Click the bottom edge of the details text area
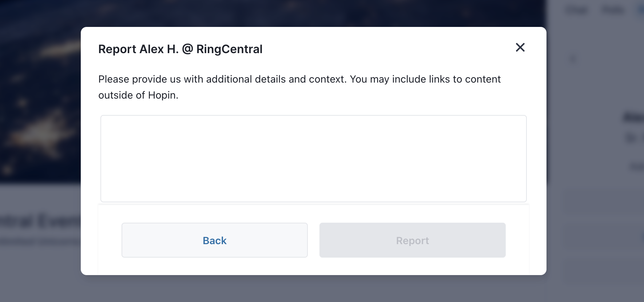This screenshot has width=644, height=302. 314,202
